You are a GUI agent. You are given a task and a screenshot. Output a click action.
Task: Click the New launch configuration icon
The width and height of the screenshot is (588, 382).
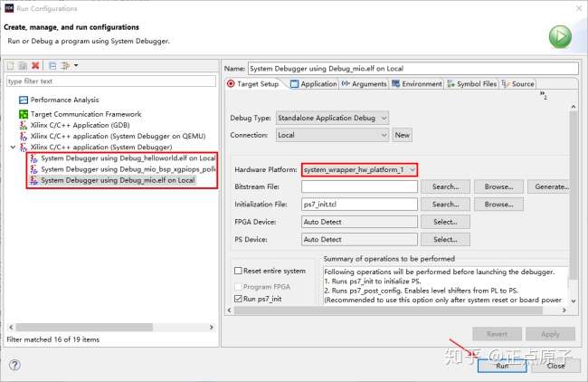(11, 66)
